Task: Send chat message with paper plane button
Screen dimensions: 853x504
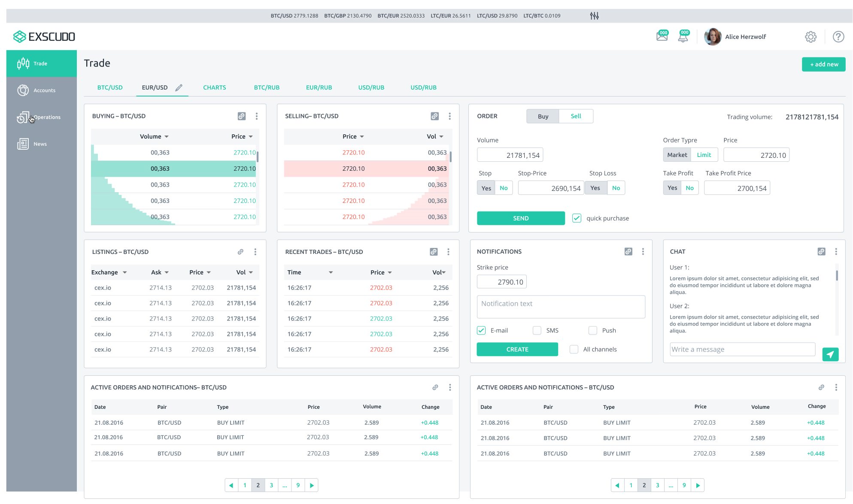Action: [x=830, y=354]
